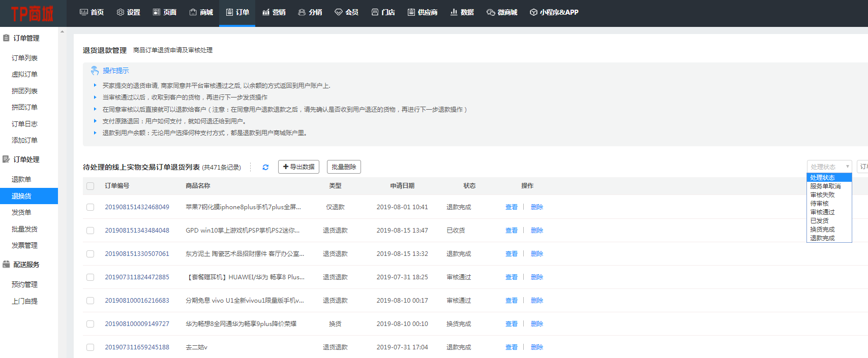The height and width of the screenshot is (358, 868).
Task: Click the sidebar scrollbar up arrow
Action: click(x=62, y=31)
